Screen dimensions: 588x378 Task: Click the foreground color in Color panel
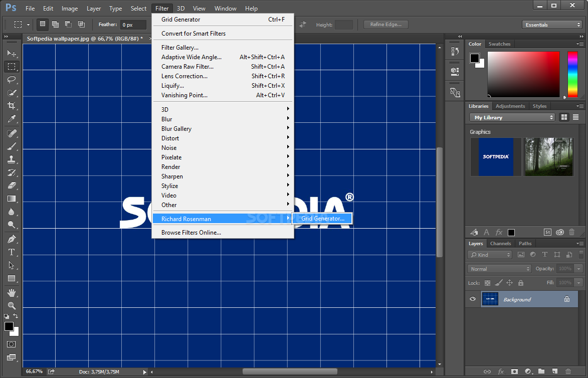coord(474,58)
